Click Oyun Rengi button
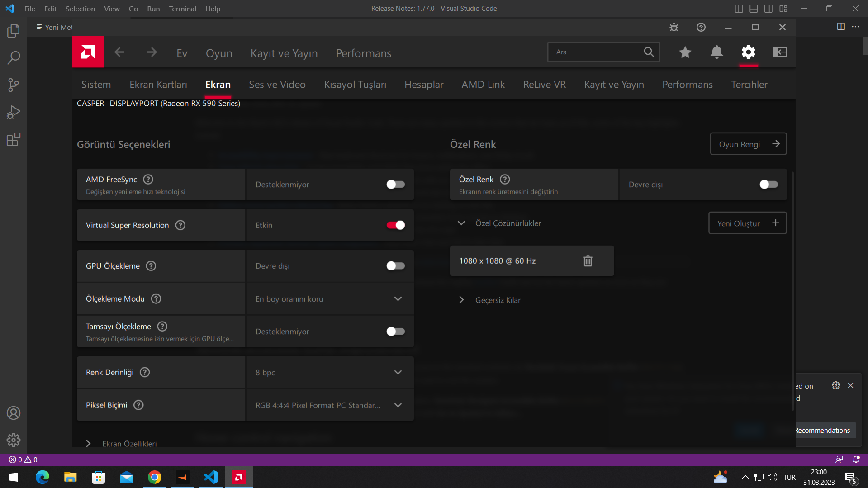 point(748,144)
